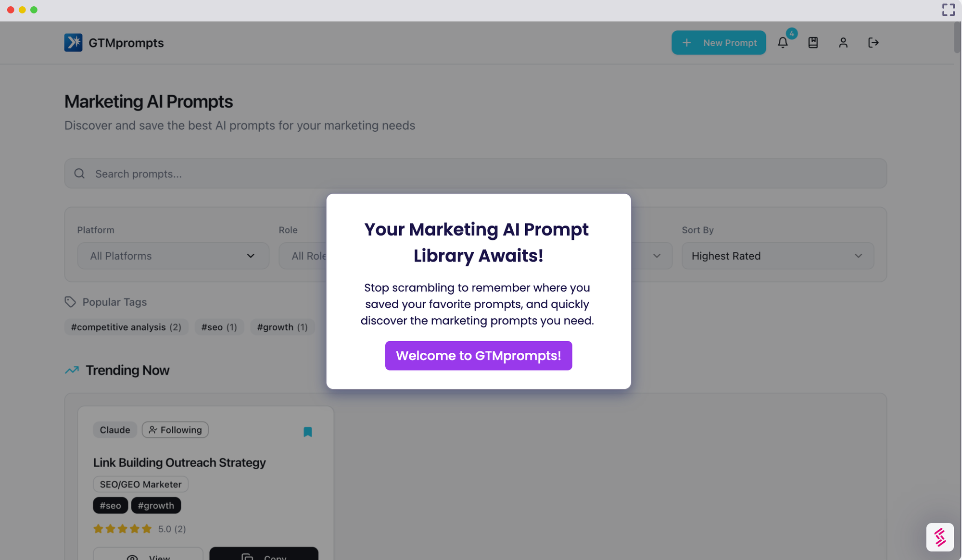The image size is (962, 560).
Task: Select the #seo popular tag
Action: (219, 327)
